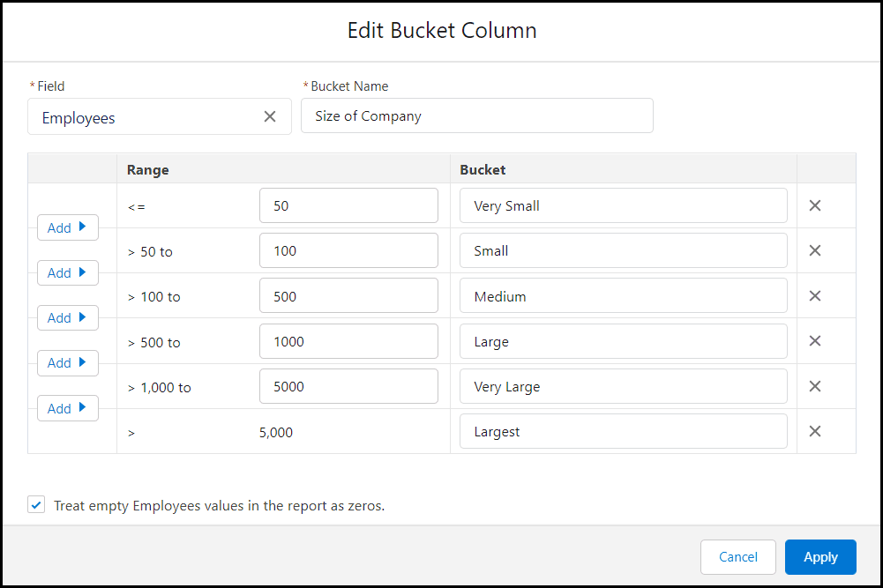Add a range below the Medium row

click(68, 318)
